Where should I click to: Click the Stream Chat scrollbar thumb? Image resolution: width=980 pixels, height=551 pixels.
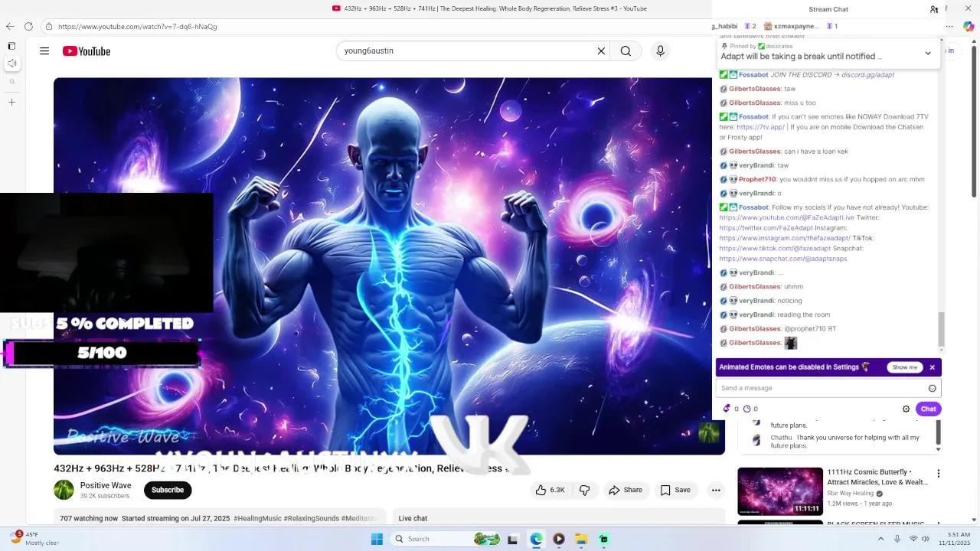pyautogui.click(x=942, y=330)
